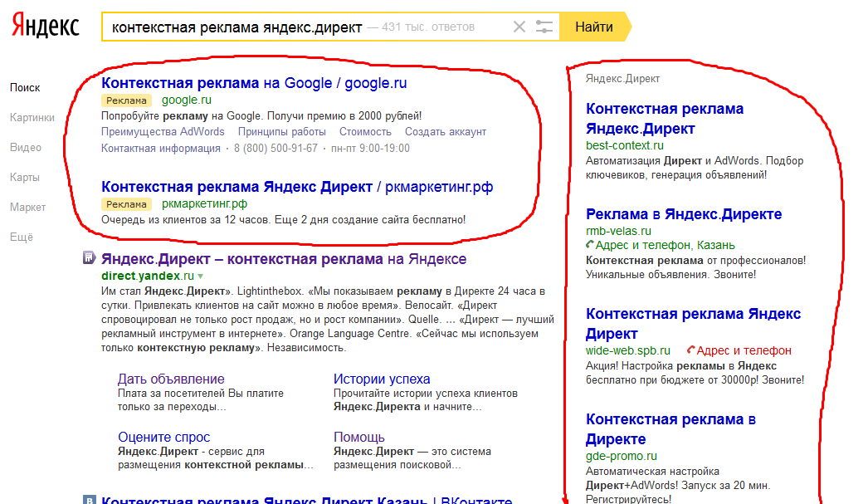Click the direct.yandex.ru green URL
This screenshot has height=504, width=868.
point(148,276)
